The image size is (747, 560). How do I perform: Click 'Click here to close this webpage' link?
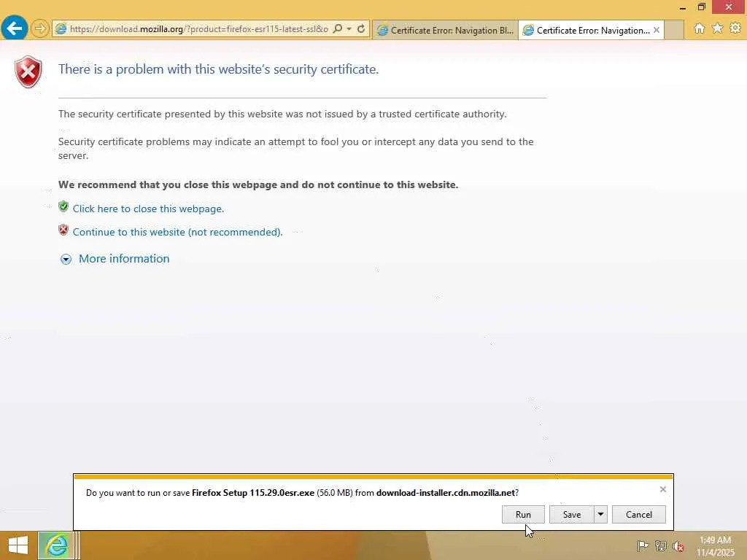point(148,209)
